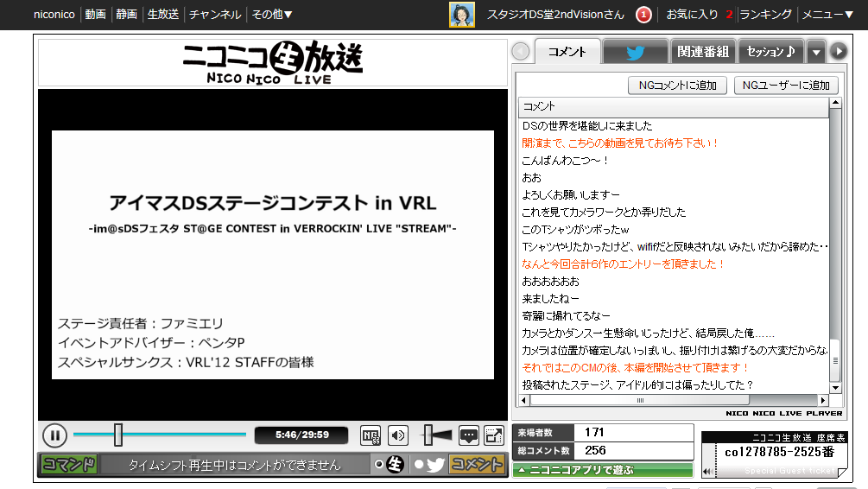This screenshot has width=868, height=489.
Task: Click the volume slider handle
Action: [x=428, y=435]
